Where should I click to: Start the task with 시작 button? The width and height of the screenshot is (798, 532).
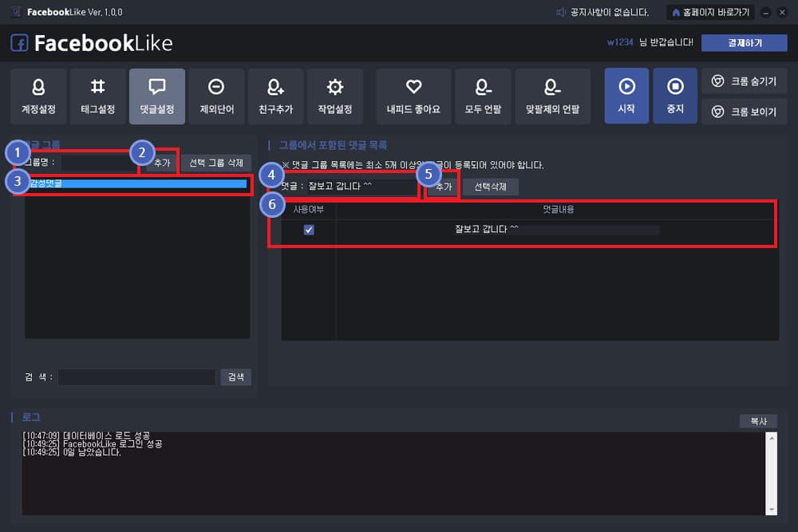click(626, 96)
